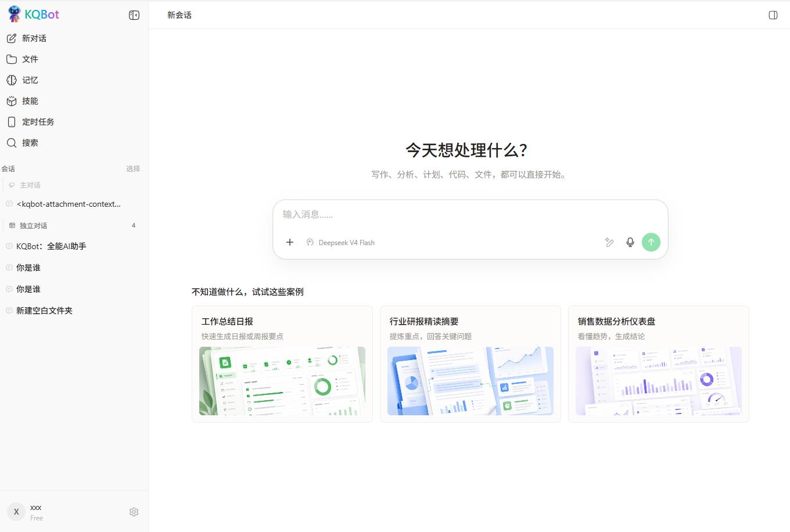Open the 文件 folder icon
This screenshot has height=532, width=790.
(x=12, y=59)
